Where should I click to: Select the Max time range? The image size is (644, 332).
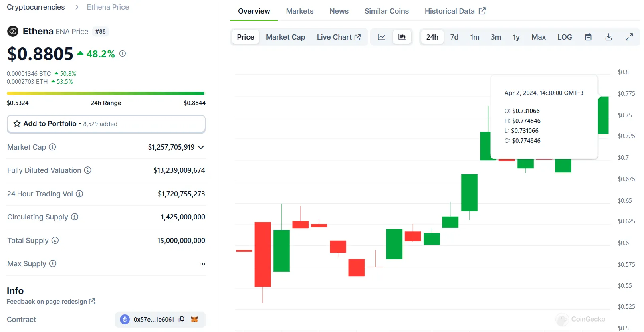(x=538, y=37)
